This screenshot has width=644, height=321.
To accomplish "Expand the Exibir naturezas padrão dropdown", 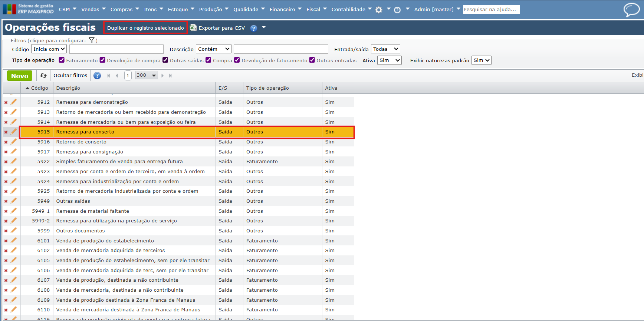I will [481, 60].
